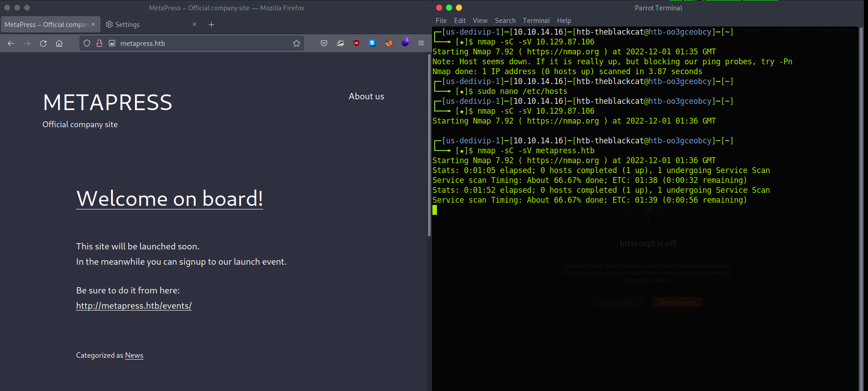Image resolution: width=868 pixels, height=391 pixels.
Task: Click the blue S extension icon
Action: (372, 43)
